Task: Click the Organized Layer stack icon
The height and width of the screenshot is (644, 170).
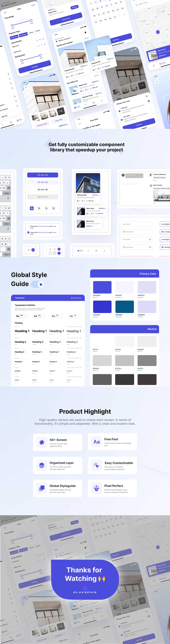Action: (x=42, y=465)
